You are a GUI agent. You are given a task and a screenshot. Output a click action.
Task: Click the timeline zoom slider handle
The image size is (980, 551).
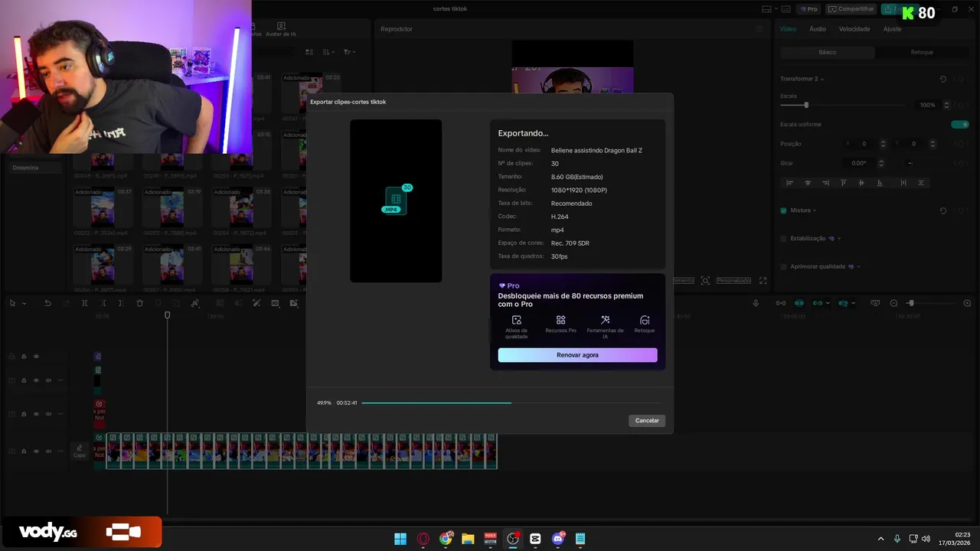tap(910, 303)
